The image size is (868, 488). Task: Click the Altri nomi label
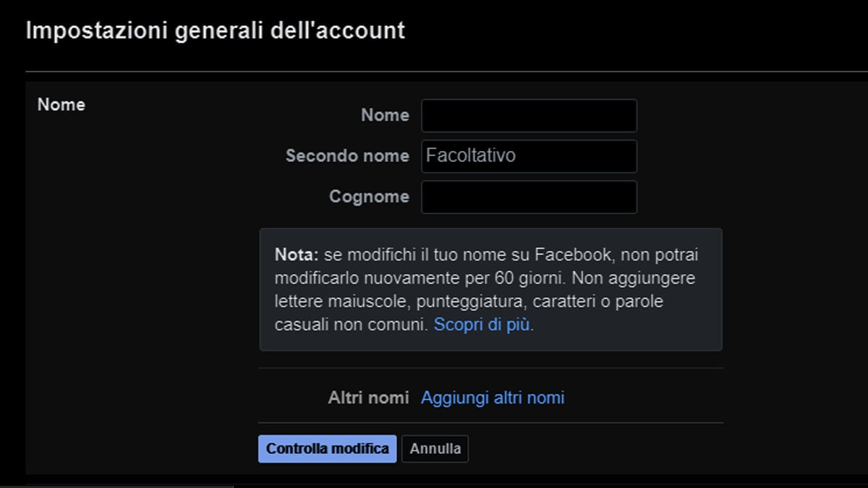367,397
